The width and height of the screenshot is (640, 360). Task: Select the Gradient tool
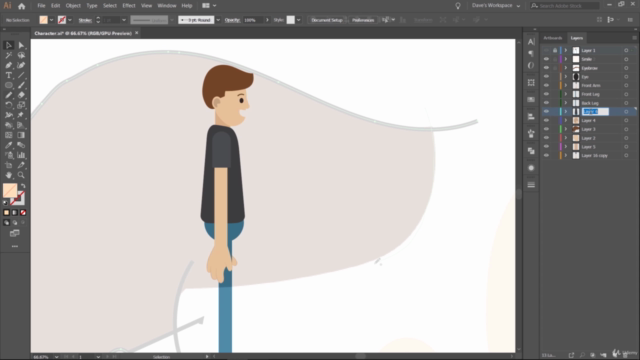(21, 135)
